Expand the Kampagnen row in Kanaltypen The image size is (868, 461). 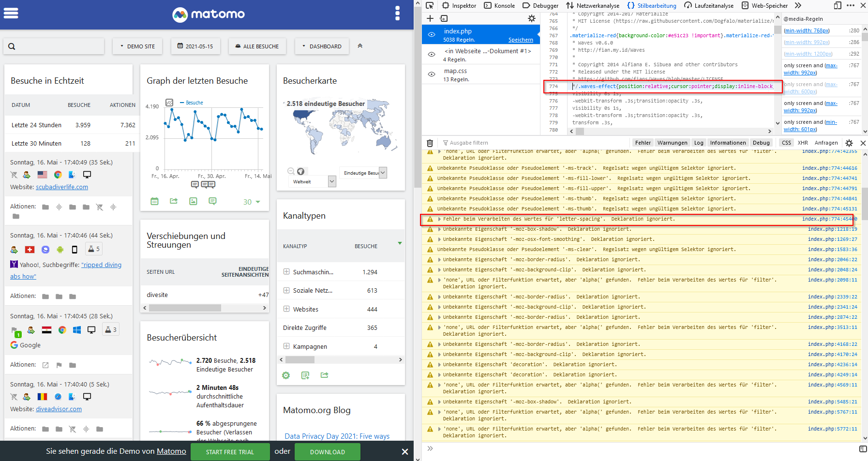(286, 346)
